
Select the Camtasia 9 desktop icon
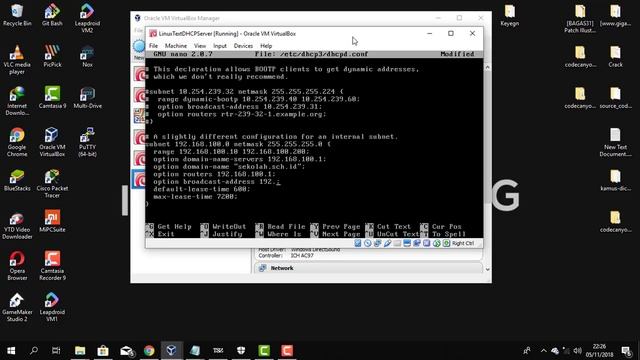52,98
